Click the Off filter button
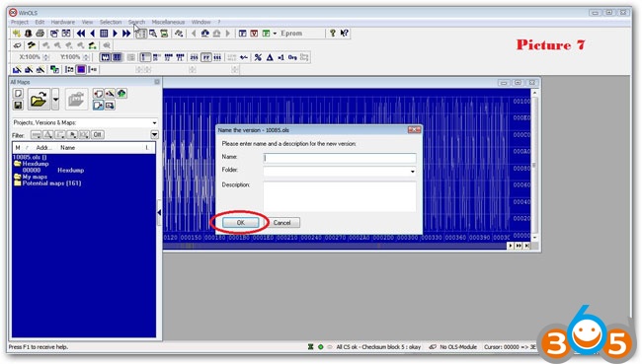The height and width of the screenshot is (364, 642). [x=98, y=134]
